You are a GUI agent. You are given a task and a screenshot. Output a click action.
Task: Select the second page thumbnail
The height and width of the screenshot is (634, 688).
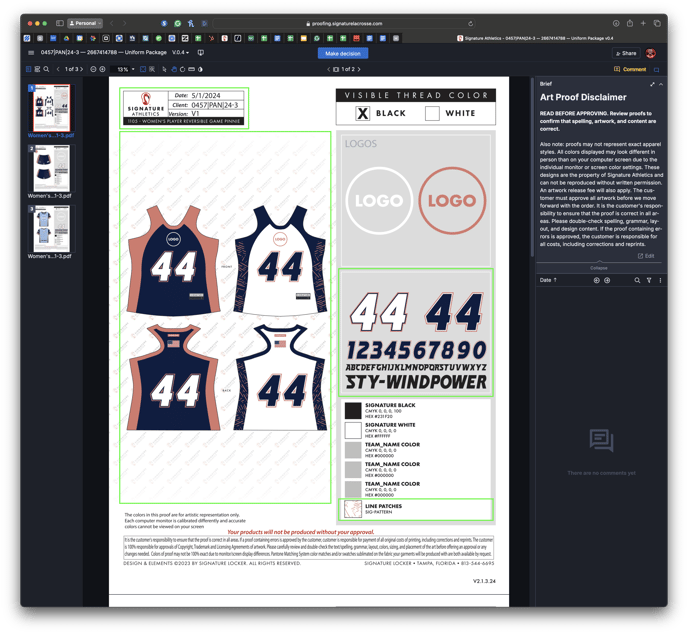(x=50, y=168)
